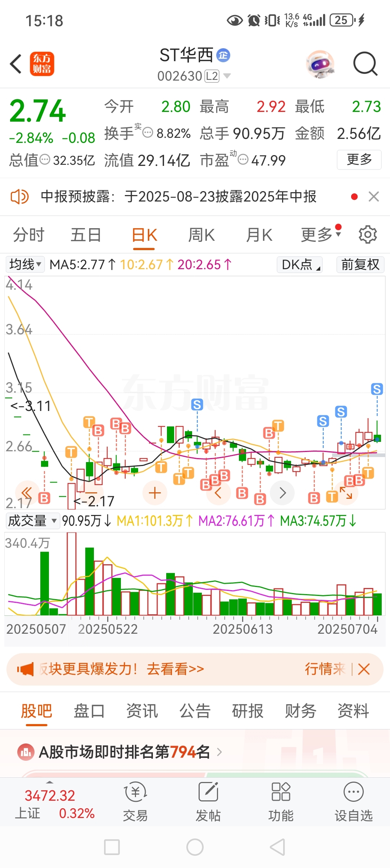The height and width of the screenshot is (868, 390).
Task: Switch to 研报 tab
Action: coord(248,711)
